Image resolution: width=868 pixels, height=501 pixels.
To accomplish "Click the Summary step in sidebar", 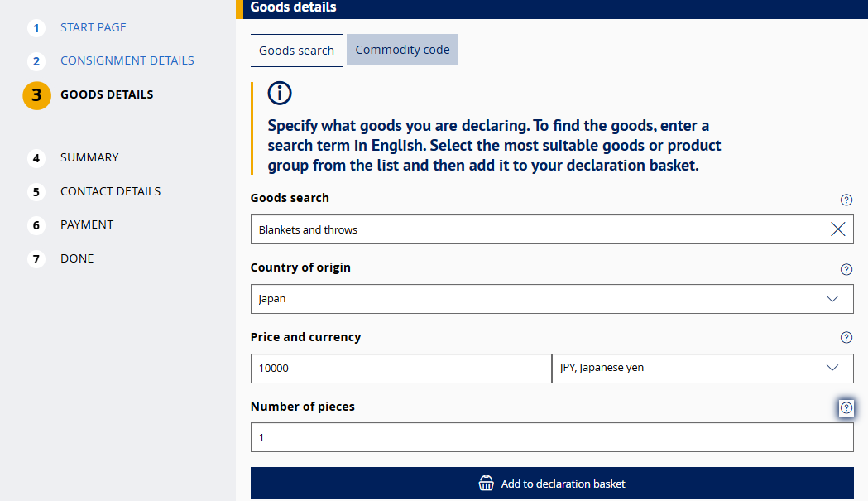I will coord(89,157).
